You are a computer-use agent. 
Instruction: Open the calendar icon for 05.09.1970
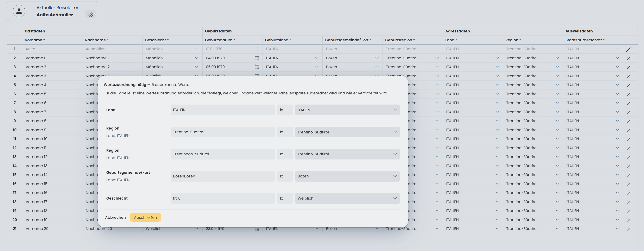pos(257,67)
